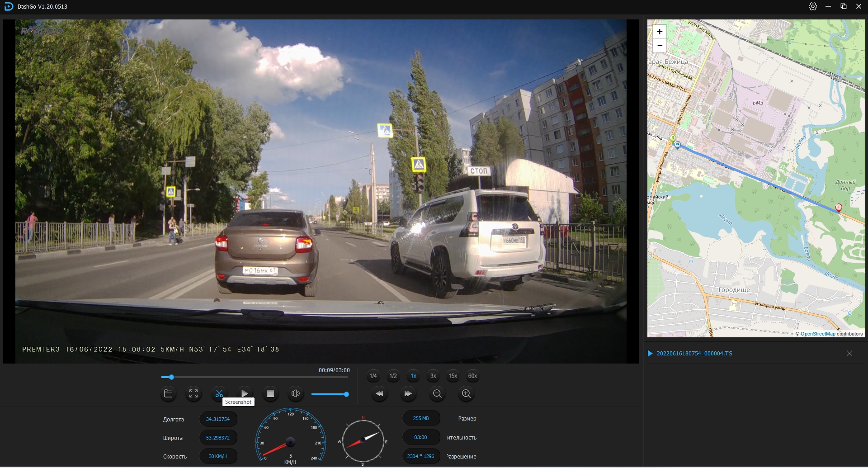This screenshot has width=868, height=468.
Task: Rewind the video
Action: (x=379, y=393)
